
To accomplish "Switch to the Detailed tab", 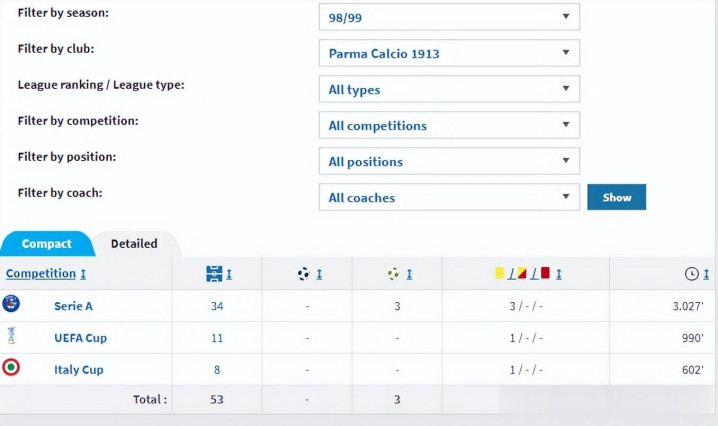I will click(x=134, y=243).
